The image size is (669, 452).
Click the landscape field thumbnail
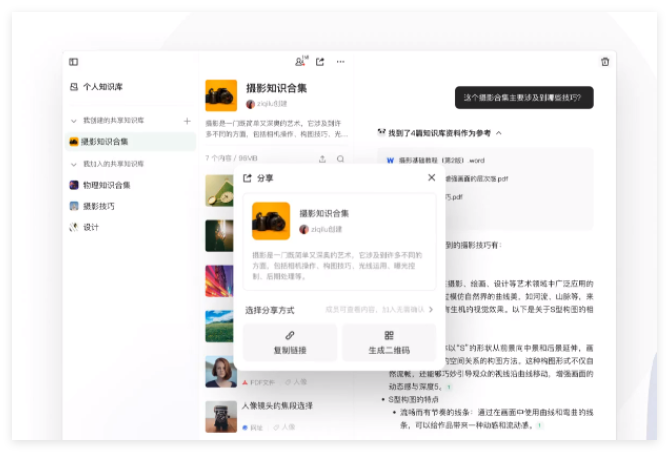[x=219, y=326]
